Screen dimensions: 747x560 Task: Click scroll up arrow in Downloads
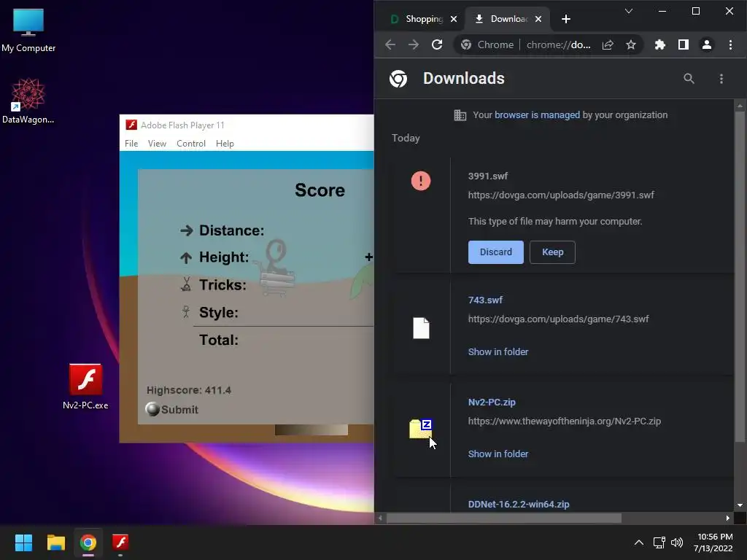(740, 105)
